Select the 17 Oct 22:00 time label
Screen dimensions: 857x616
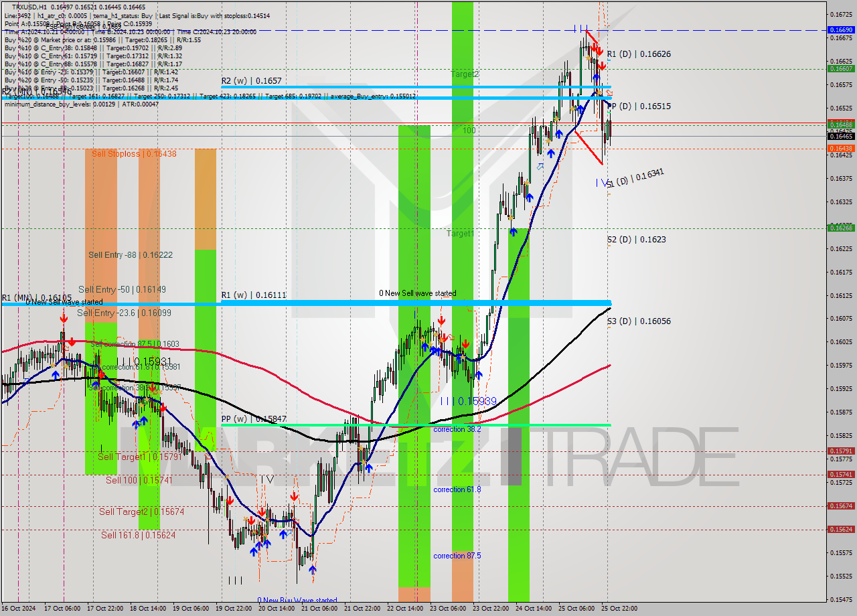106,609
